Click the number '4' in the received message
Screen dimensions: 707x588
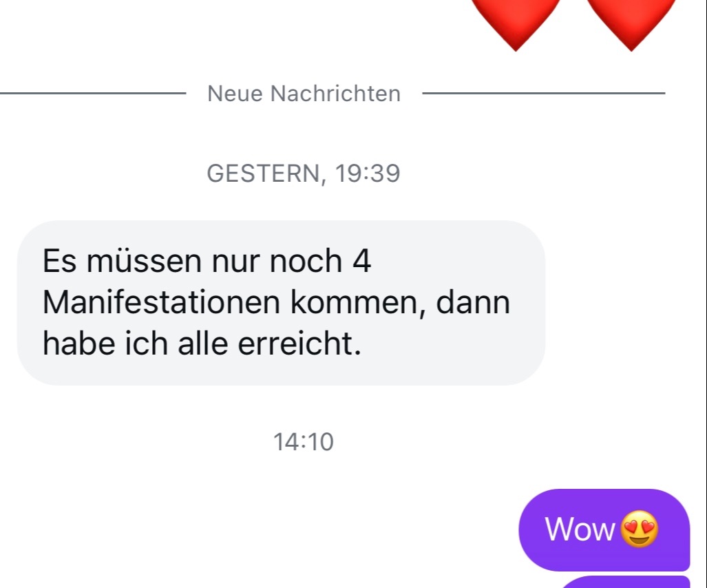click(x=361, y=261)
